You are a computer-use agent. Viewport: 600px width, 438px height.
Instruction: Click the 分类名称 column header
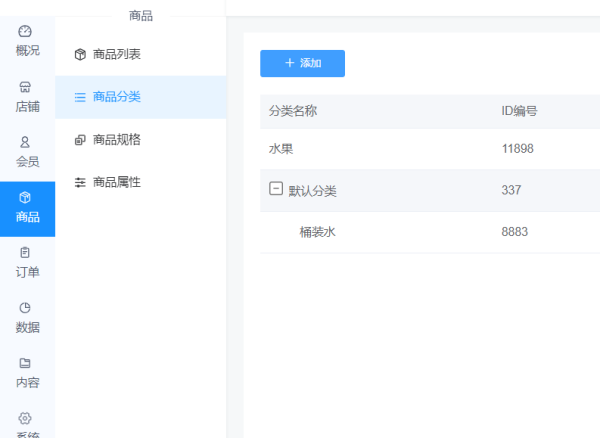[293, 111]
